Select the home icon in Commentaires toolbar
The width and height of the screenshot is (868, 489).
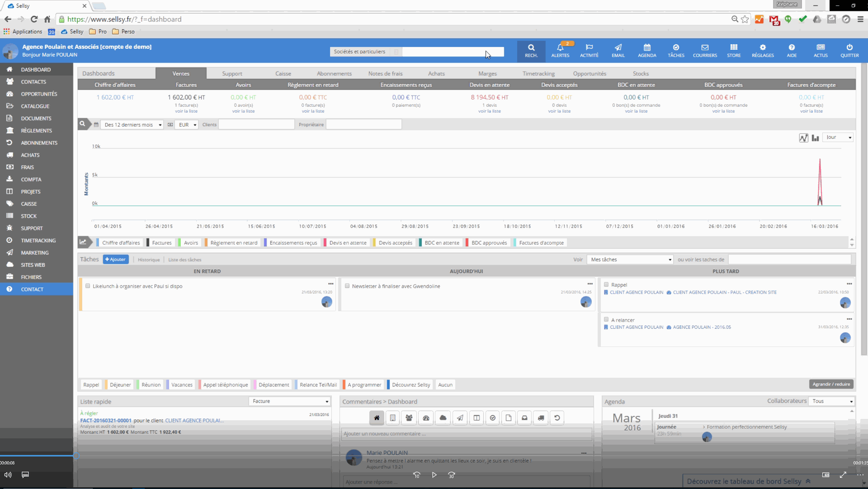coord(377,418)
